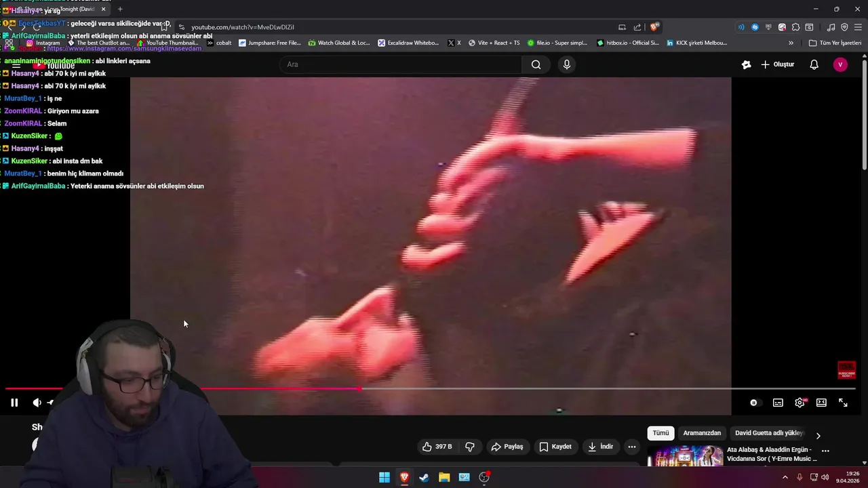Open taskbar clock showing 19:26
Screen dimensions: 868x488
pos(848,477)
